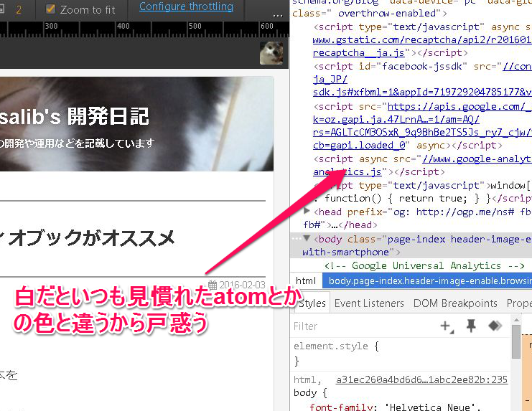The image size is (532, 411).
Task: Switch to the DOM Breakpoints tab
Action: [x=455, y=303]
